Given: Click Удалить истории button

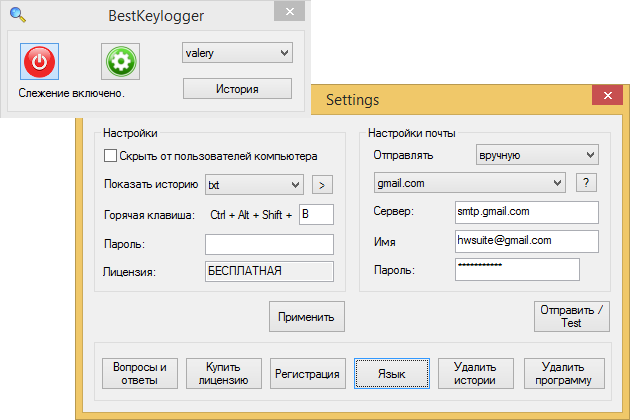Looking at the screenshot, I should [x=476, y=373].
